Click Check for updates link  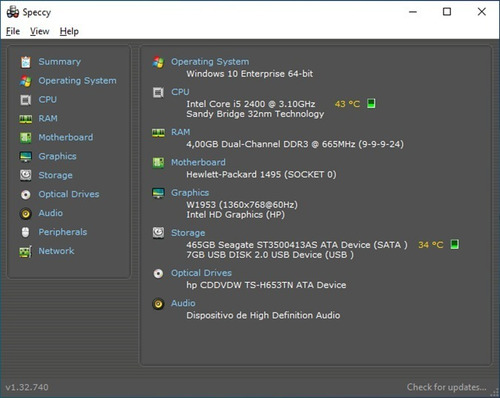[x=446, y=387]
